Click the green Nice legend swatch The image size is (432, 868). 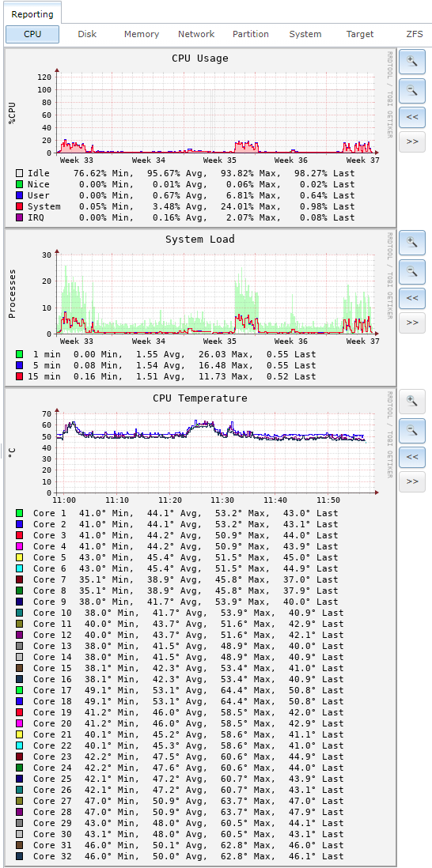pos(20,184)
